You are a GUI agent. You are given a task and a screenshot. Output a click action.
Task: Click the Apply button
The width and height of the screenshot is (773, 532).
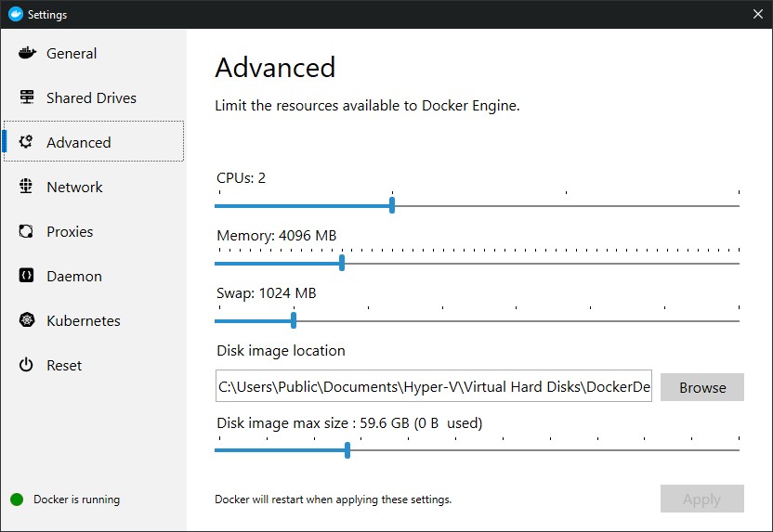click(x=702, y=499)
